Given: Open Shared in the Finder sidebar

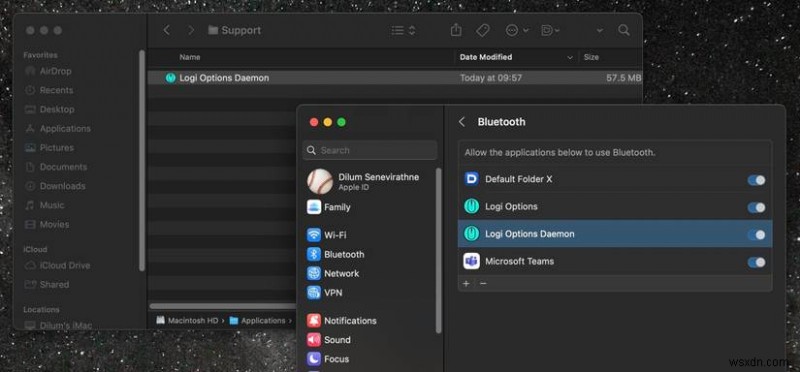Looking at the screenshot, I should pos(47,285).
